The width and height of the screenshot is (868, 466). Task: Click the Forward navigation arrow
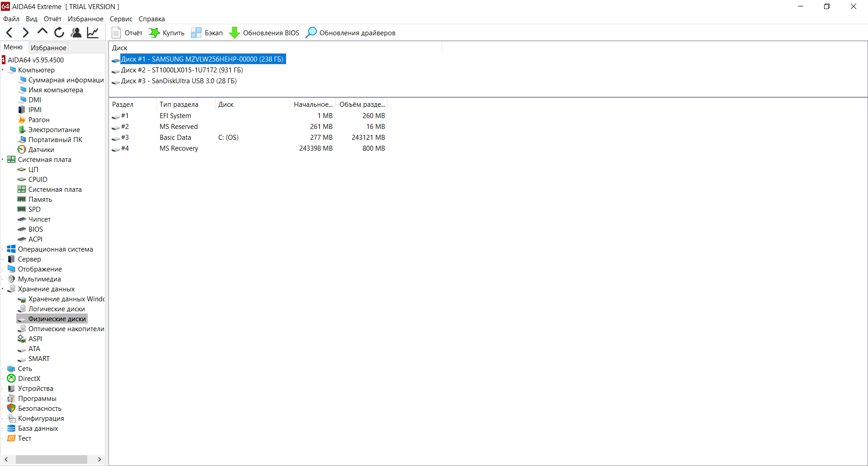pyautogui.click(x=26, y=33)
